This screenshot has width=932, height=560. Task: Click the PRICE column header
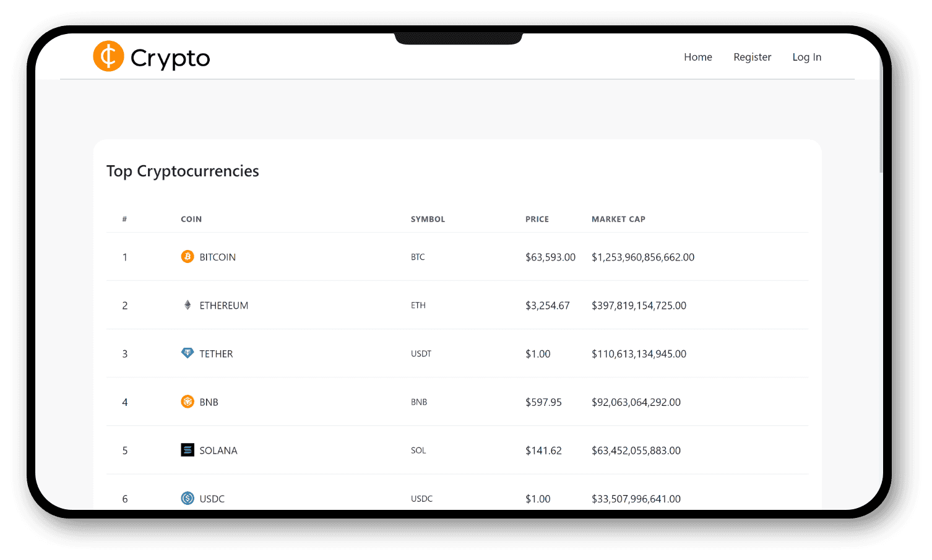click(x=537, y=219)
